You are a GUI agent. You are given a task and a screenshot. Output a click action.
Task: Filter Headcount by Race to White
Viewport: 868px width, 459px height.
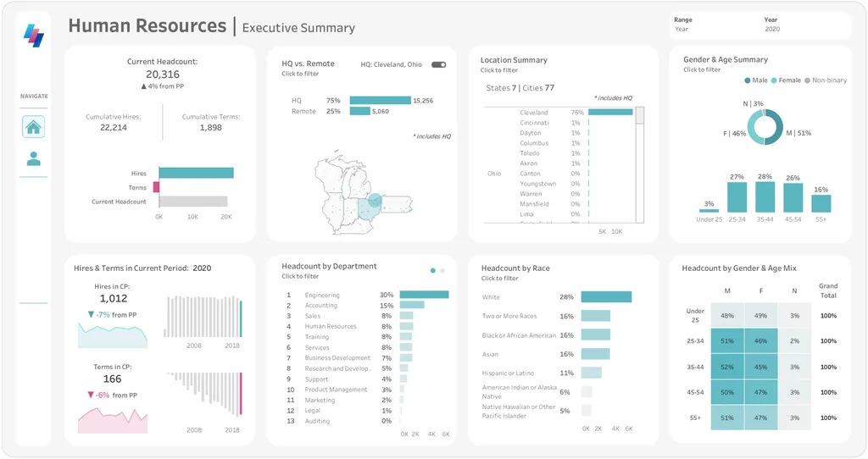click(557, 297)
